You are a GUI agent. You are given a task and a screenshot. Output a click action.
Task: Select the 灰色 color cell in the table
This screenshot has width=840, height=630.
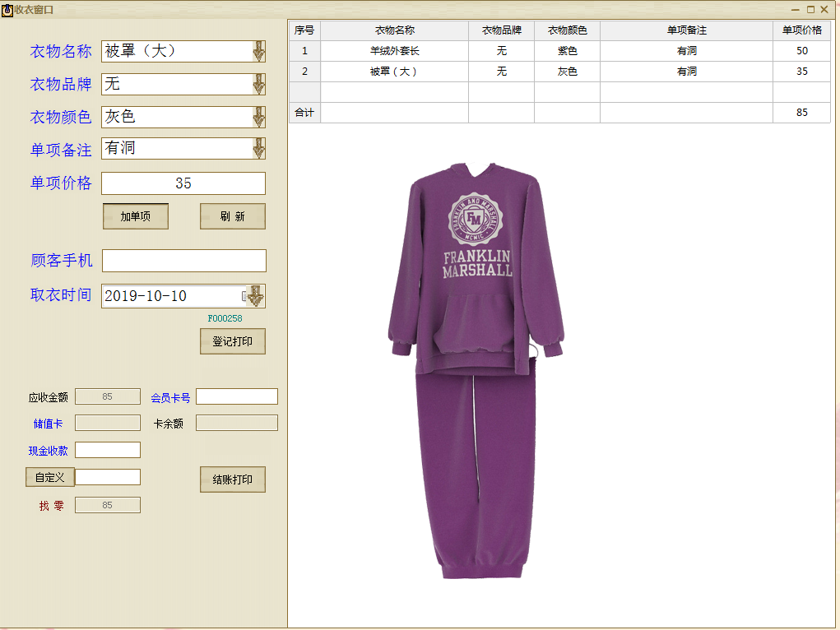click(568, 72)
